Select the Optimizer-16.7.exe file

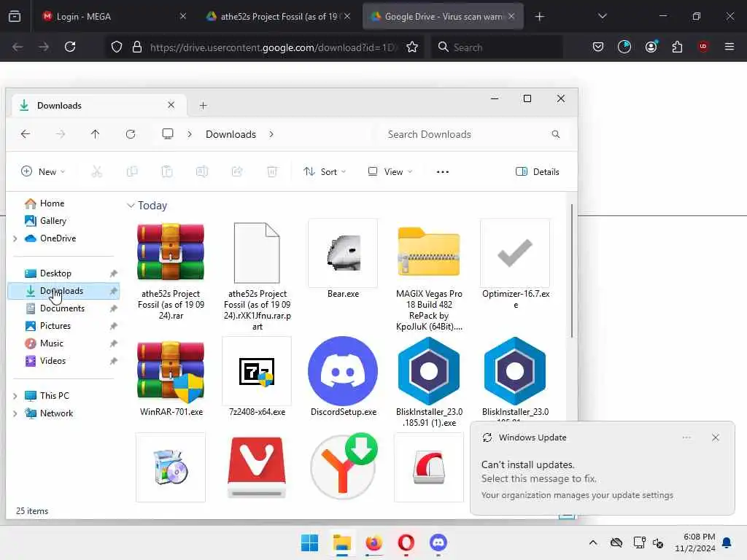click(x=516, y=265)
